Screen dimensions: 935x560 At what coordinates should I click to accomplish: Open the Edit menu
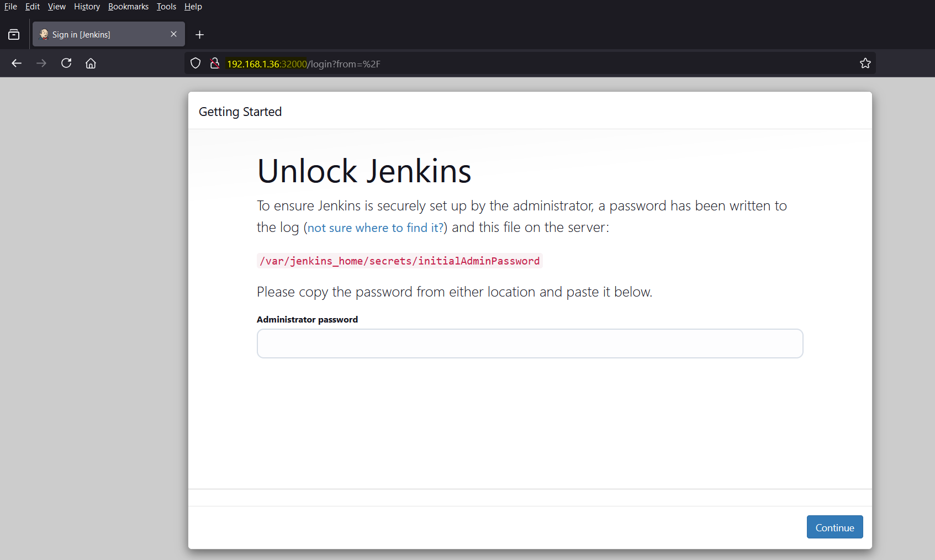tap(33, 7)
